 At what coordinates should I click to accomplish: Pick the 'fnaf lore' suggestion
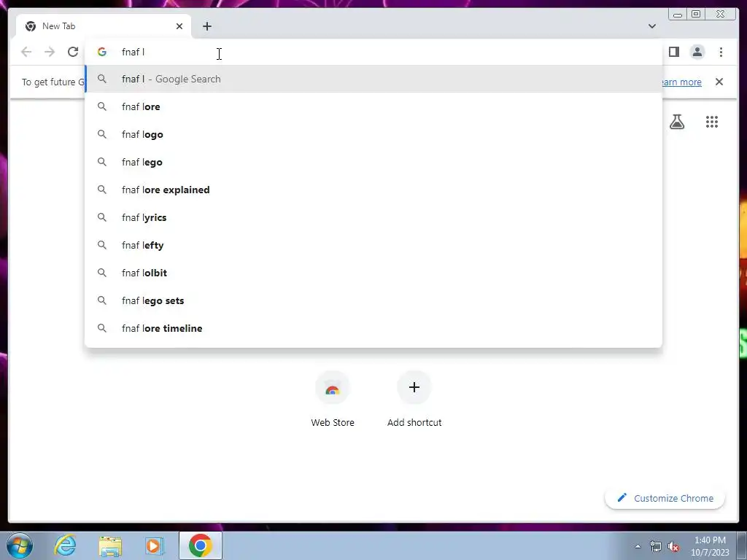coord(373,106)
